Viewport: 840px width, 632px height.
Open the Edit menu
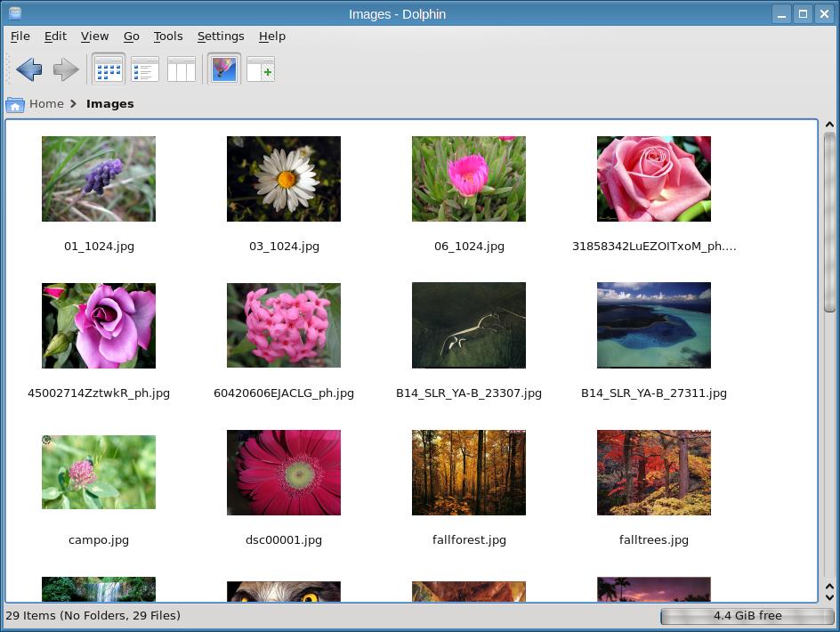[x=55, y=36]
